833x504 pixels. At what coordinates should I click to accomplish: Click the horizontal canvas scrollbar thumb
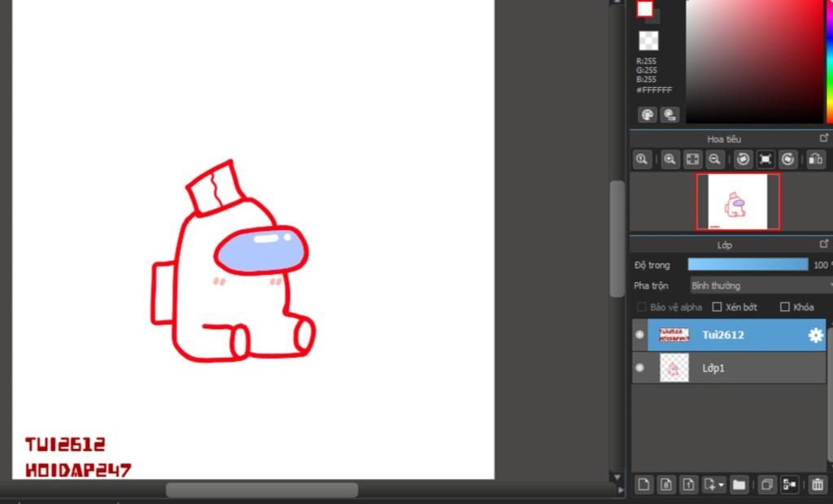point(262,489)
